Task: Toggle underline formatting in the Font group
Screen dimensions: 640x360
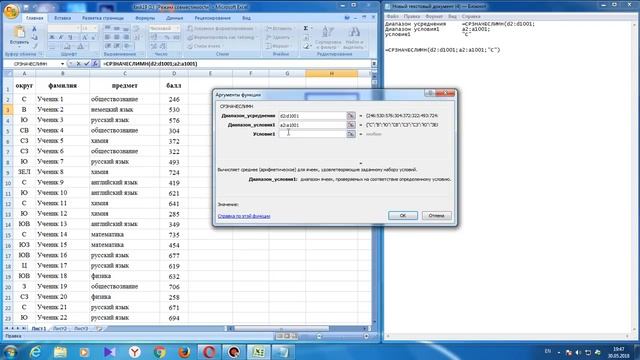Action: (70, 37)
